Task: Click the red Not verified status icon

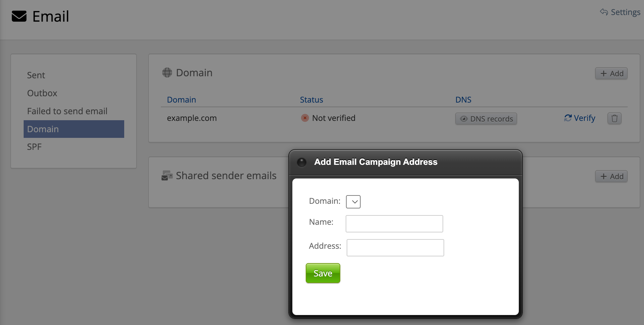Action: (305, 118)
